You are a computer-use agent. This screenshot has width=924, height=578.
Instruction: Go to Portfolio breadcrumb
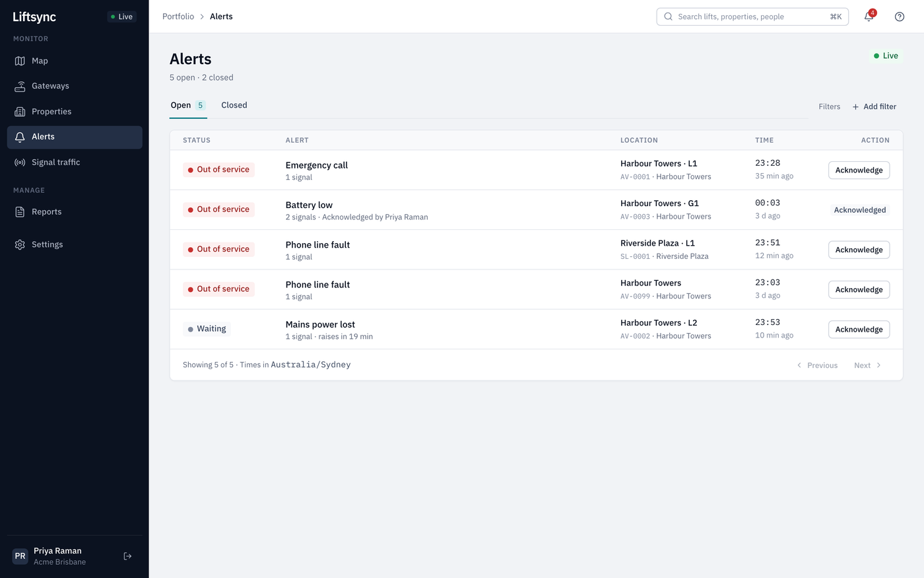click(178, 17)
